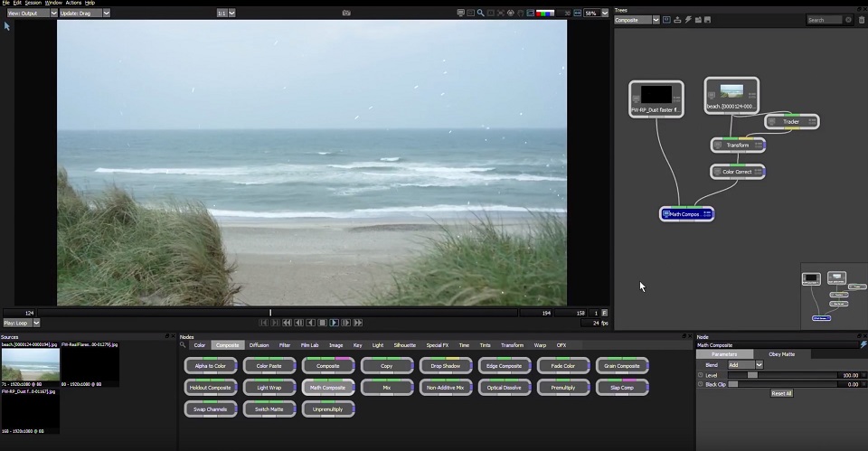
Task: Switch to the Silhouette nodes tab
Action: (x=405, y=344)
